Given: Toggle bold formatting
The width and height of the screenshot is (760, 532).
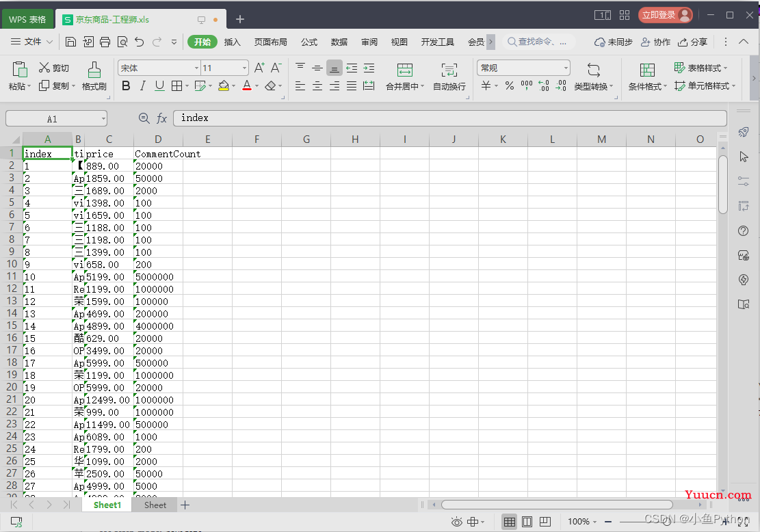Looking at the screenshot, I should tap(126, 85).
